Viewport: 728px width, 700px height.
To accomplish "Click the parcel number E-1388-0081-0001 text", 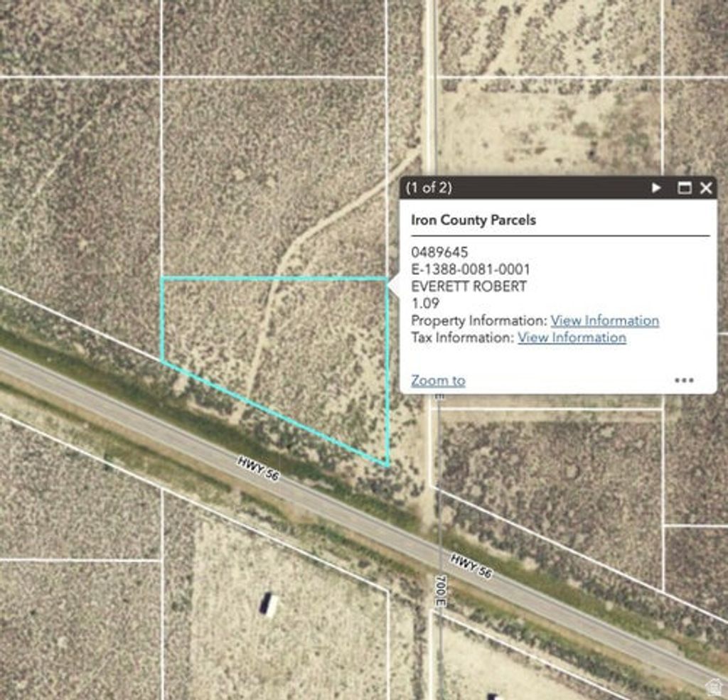I will [x=470, y=269].
